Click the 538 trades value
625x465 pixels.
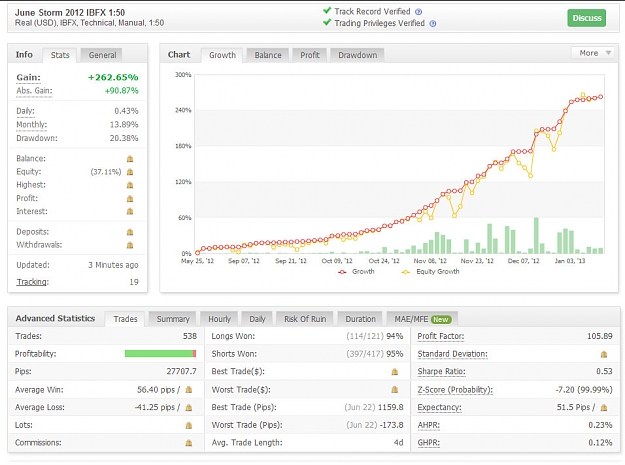(x=190, y=336)
